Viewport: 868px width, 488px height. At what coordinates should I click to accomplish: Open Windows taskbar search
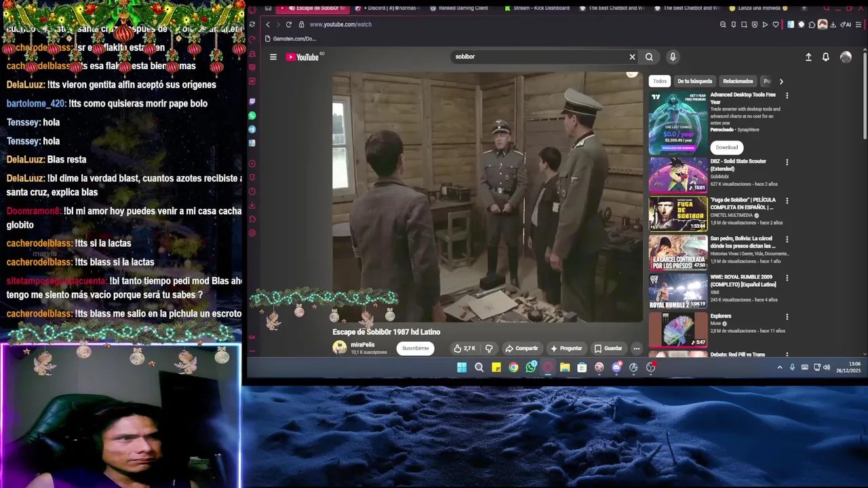pyautogui.click(x=479, y=367)
